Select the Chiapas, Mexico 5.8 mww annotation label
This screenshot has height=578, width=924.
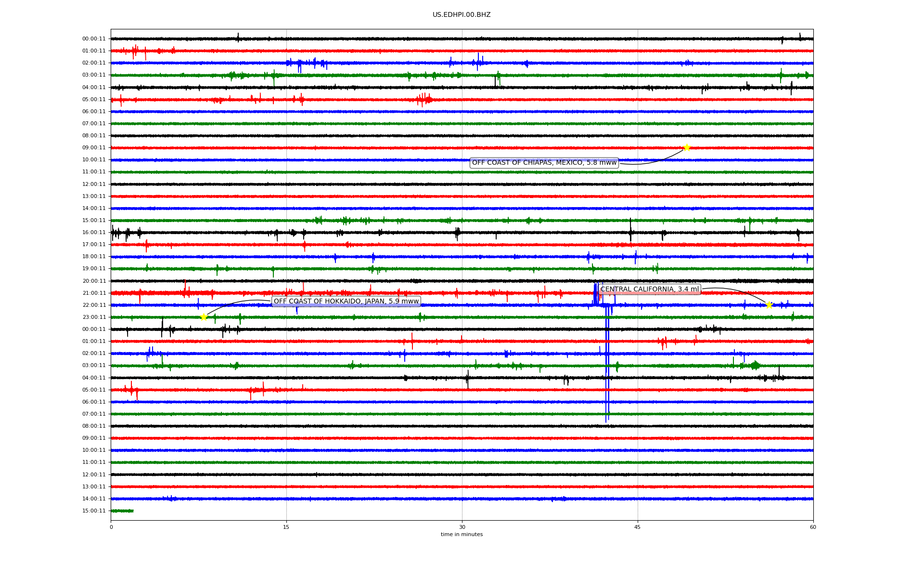pyautogui.click(x=544, y=163)
